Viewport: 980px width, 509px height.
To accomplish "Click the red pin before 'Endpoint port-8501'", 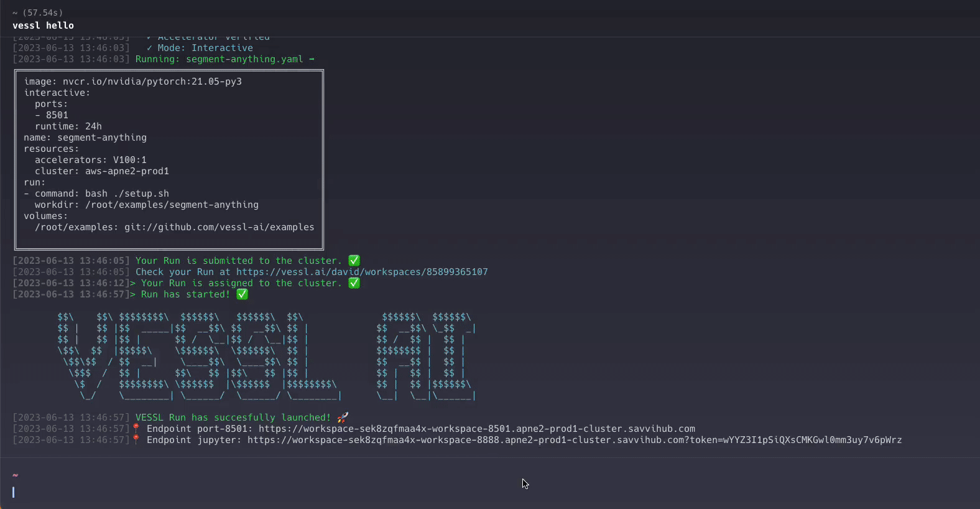I will point(136,429).
